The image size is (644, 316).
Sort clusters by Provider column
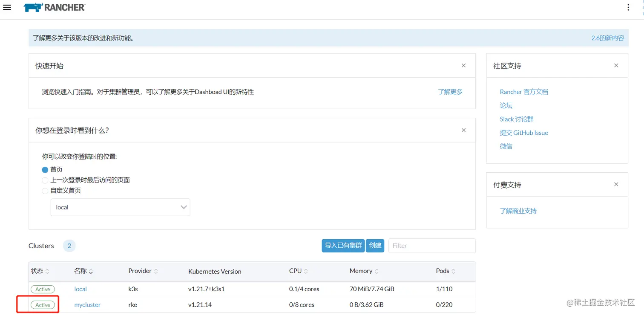[x=143, y=271]
